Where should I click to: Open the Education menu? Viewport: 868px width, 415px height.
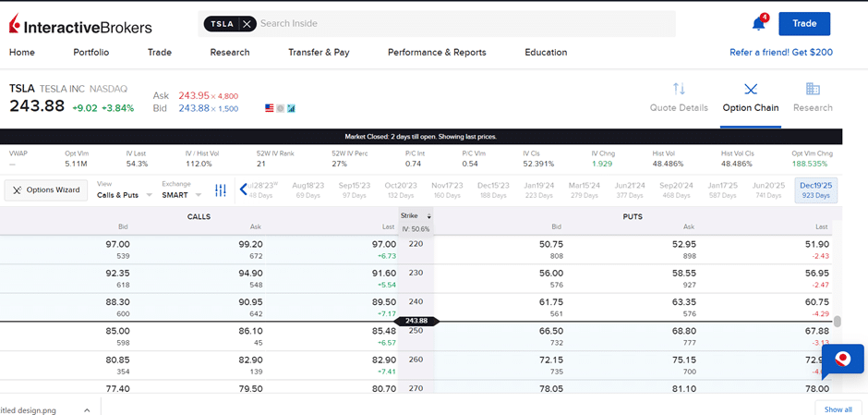(546, 53)
